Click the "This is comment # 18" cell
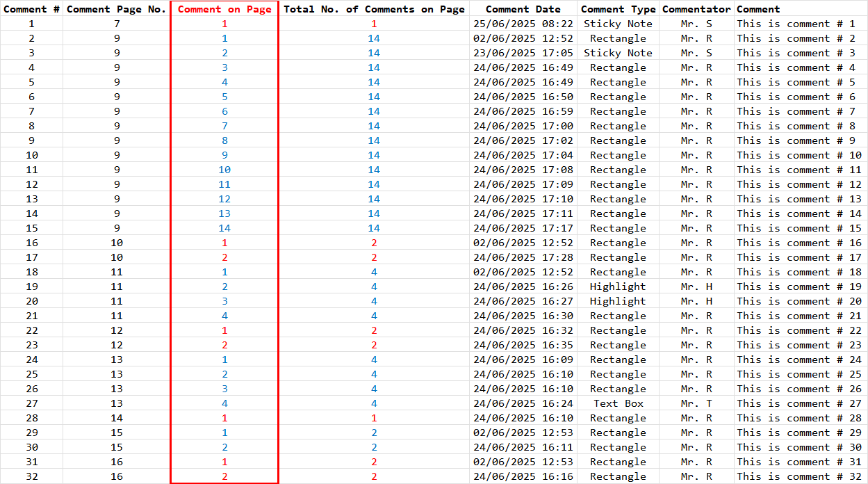Viewport: 868px width, 484px height. 799,272
